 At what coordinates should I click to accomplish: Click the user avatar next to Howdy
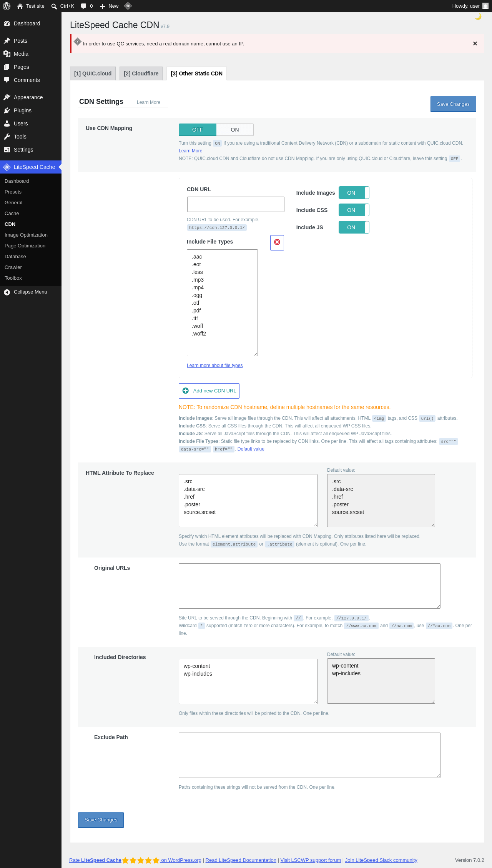click(x=485, y=6)
